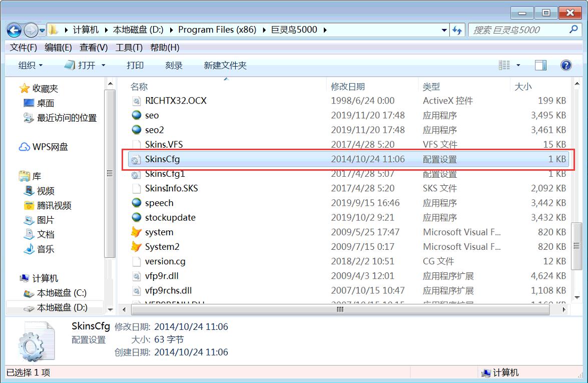The image size is (588, 383).
Task: Click the Help question mark icon
Action: (566, 65)
